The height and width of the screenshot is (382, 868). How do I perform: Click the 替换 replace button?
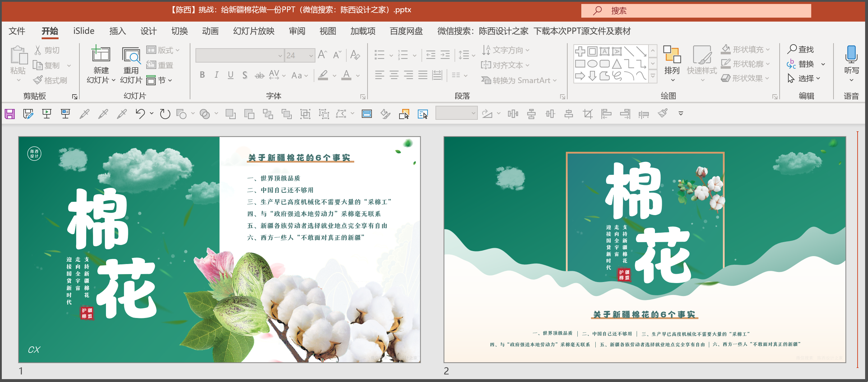click(x=801, y=64)
